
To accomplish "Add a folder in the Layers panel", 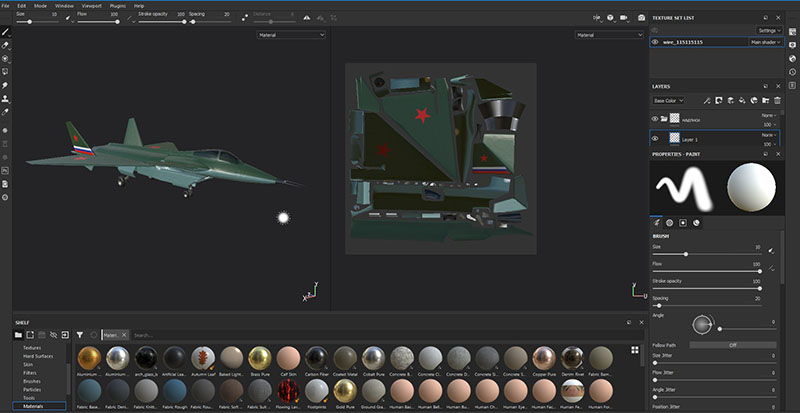I will 763,100.
